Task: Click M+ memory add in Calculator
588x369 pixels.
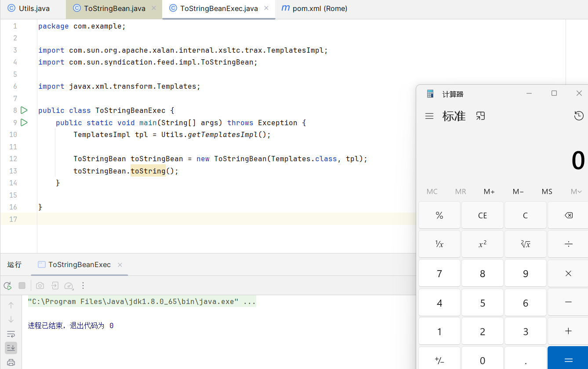Action: [489, 192]
